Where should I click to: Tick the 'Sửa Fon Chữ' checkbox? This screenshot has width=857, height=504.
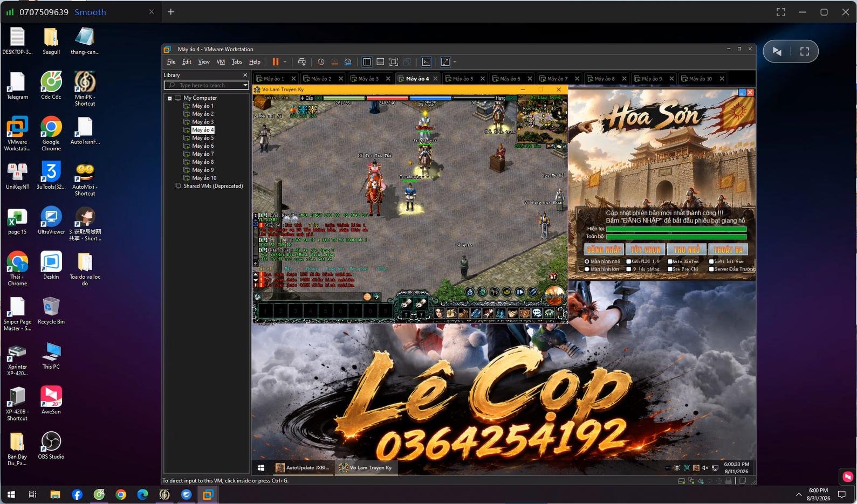point(670,269)
